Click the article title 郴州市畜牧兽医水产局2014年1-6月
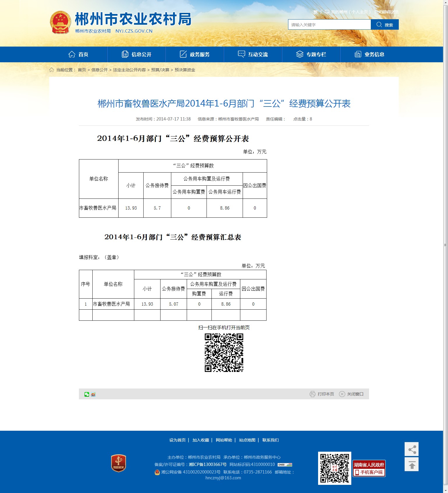 [224, 103]
